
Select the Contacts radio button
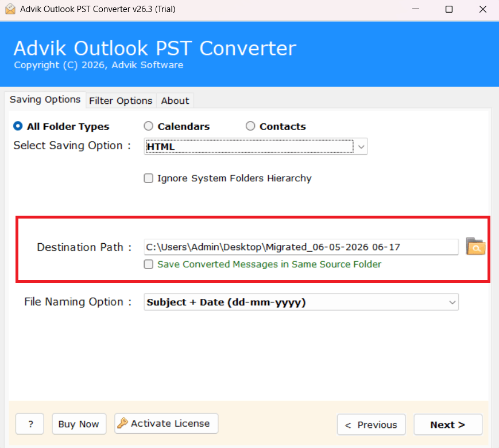[250, 126]
